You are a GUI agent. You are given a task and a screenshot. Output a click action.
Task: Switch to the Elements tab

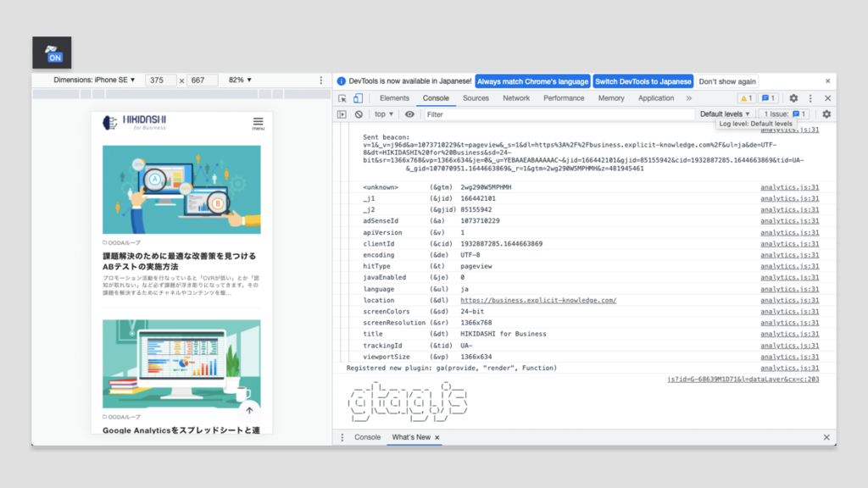click(x=394, y=98)
